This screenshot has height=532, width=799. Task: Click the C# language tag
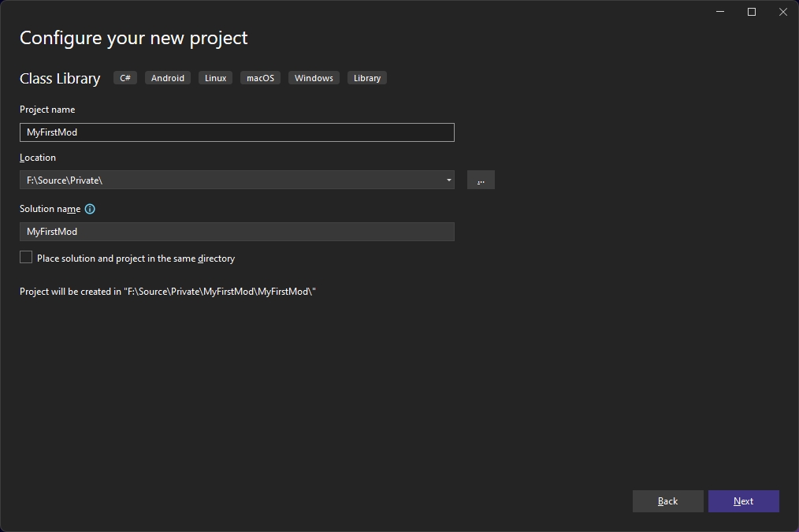click(125, 78)
